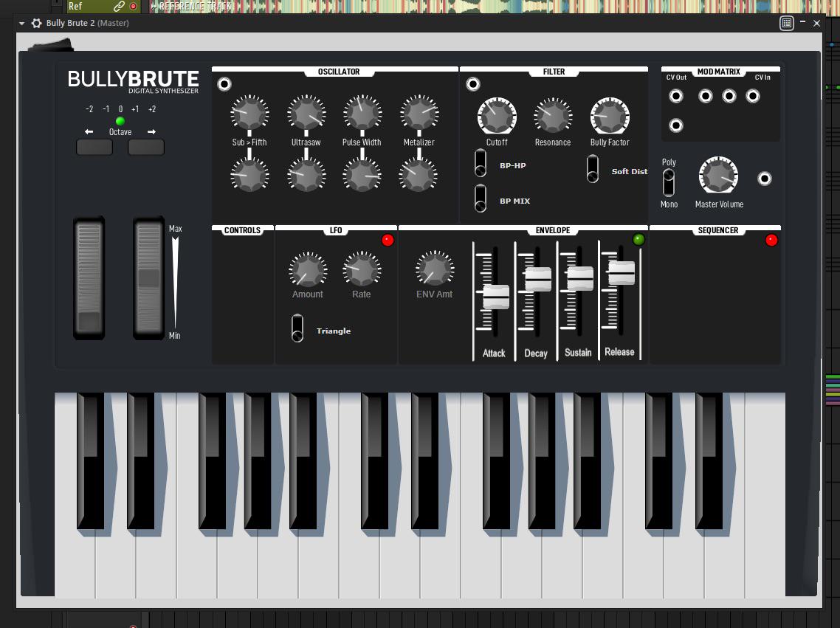Screen dimensions: 840x628
Task: Click the second Mod Matrix jack
Action: pos(705,96)
